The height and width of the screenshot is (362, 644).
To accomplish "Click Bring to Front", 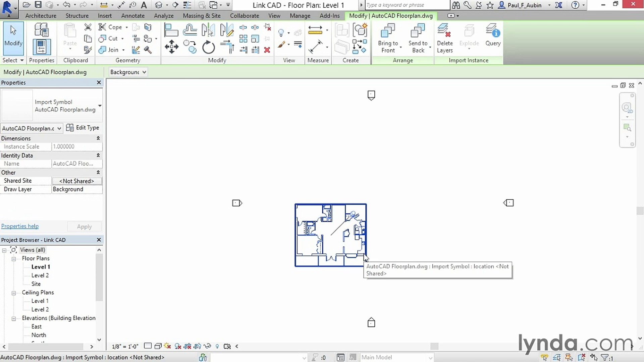I will 388,39.
